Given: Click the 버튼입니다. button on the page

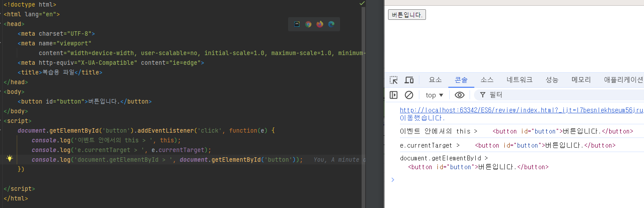Looking at the screenshot, I should pyautogui.click(x=407, y=15).
